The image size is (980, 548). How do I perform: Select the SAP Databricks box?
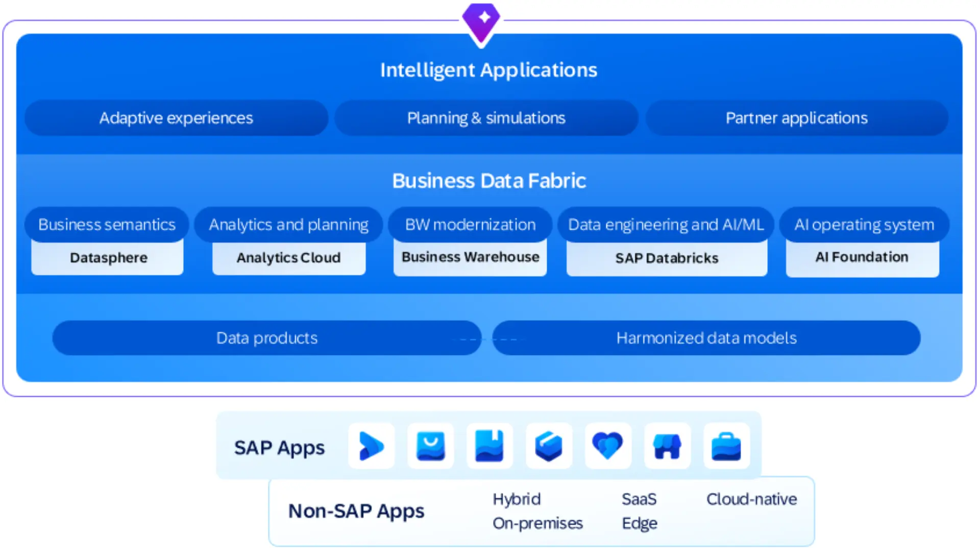click(x=666, y=258)
